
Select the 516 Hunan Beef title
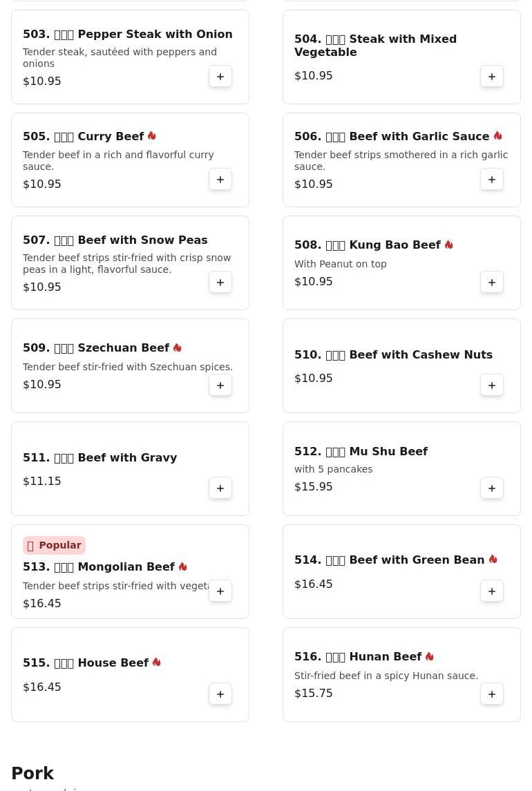[358, 657]
